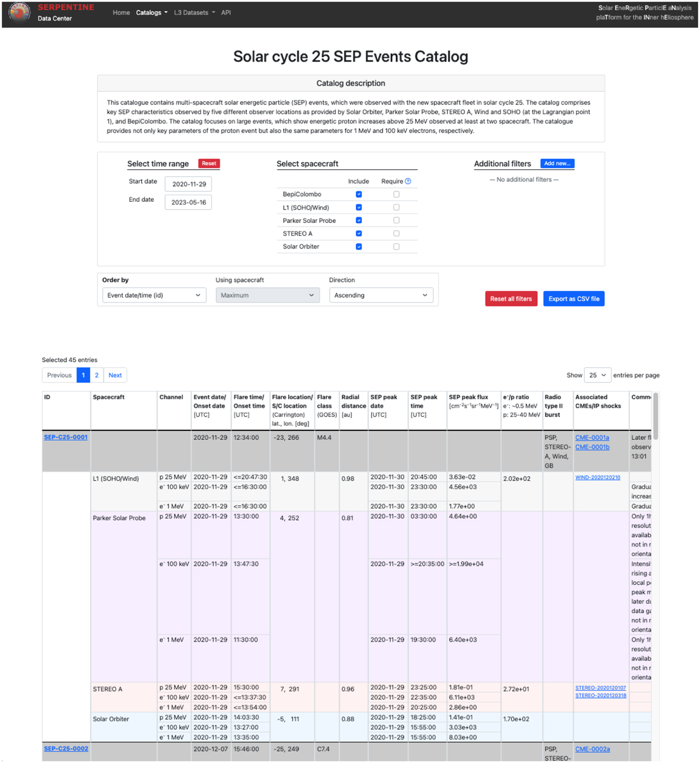Click Export as CSV file button
Screen dimensions: 700x763
pos(573,299)
